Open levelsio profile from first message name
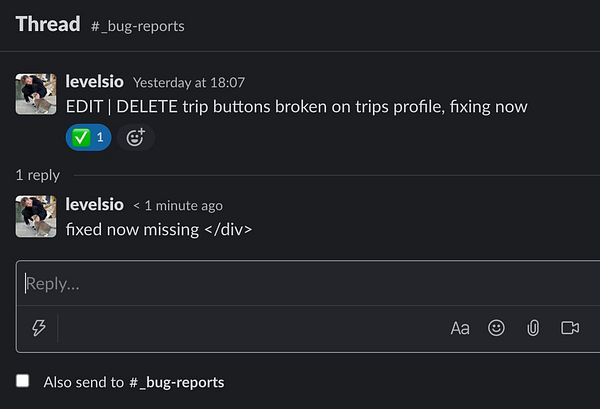 94,81
